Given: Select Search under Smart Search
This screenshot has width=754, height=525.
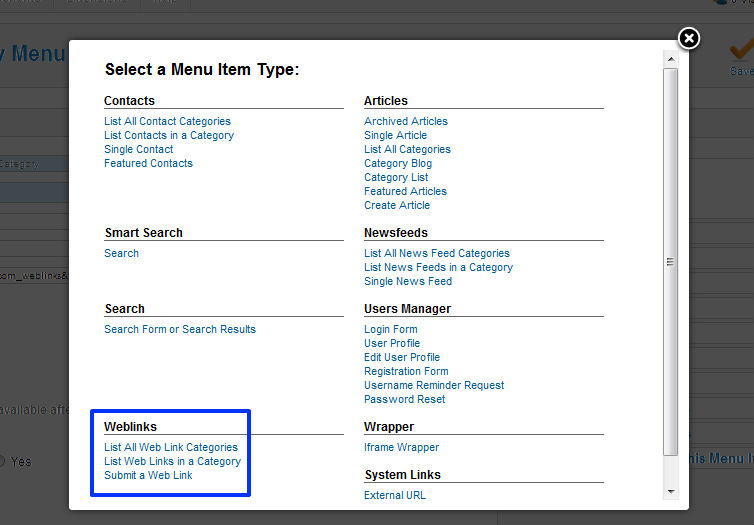Looking at the screenshot, I should click(x=121, y=253).
